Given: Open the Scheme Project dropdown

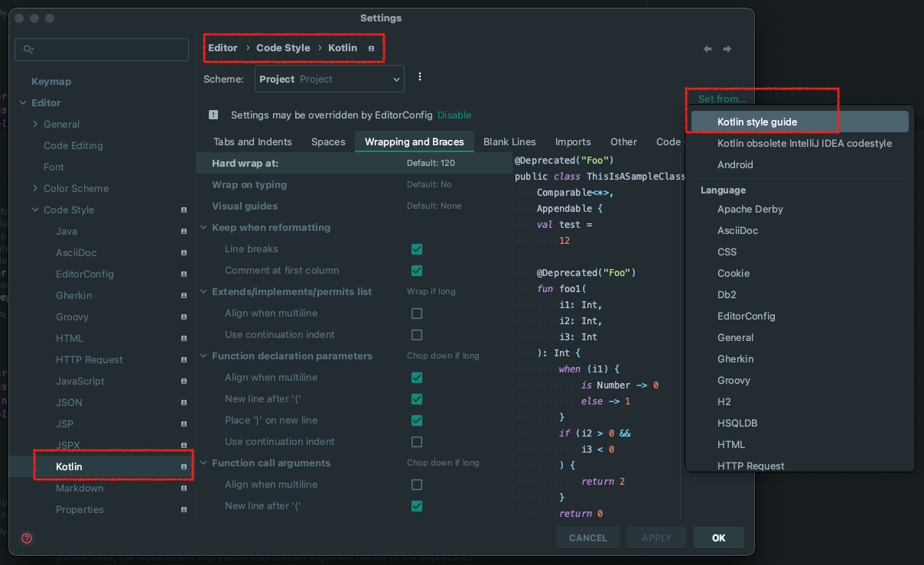Looking at the screenshot, I should 329,79.
